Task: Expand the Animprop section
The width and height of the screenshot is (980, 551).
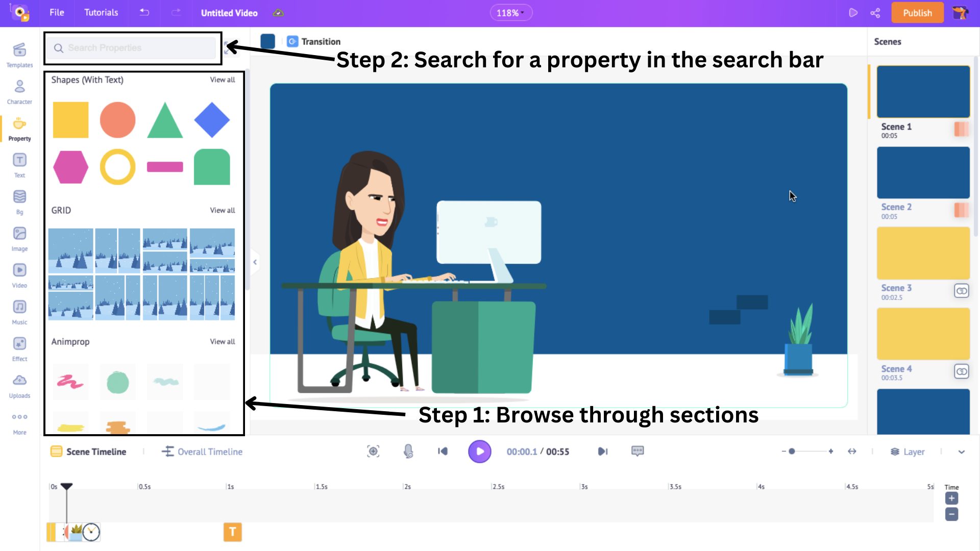Action: pos(222,341)
